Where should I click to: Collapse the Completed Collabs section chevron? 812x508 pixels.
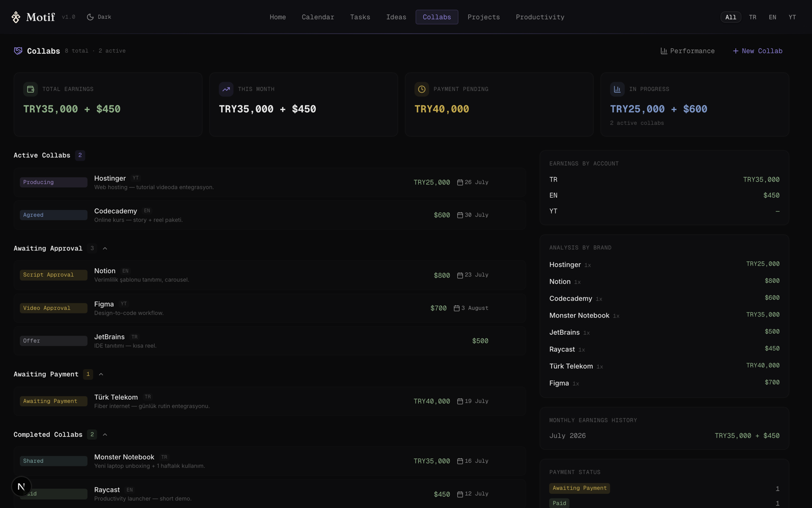pos(105,435)
